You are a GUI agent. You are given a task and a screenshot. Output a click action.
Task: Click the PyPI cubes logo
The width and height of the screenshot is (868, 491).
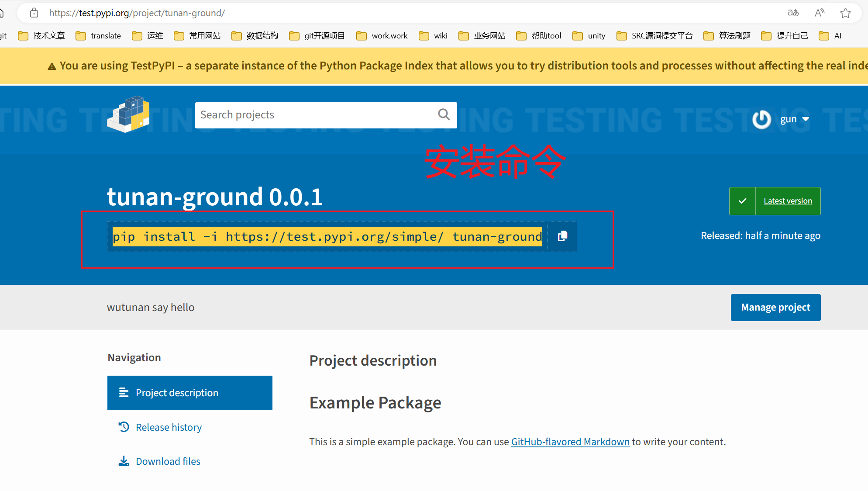[128, 114]
